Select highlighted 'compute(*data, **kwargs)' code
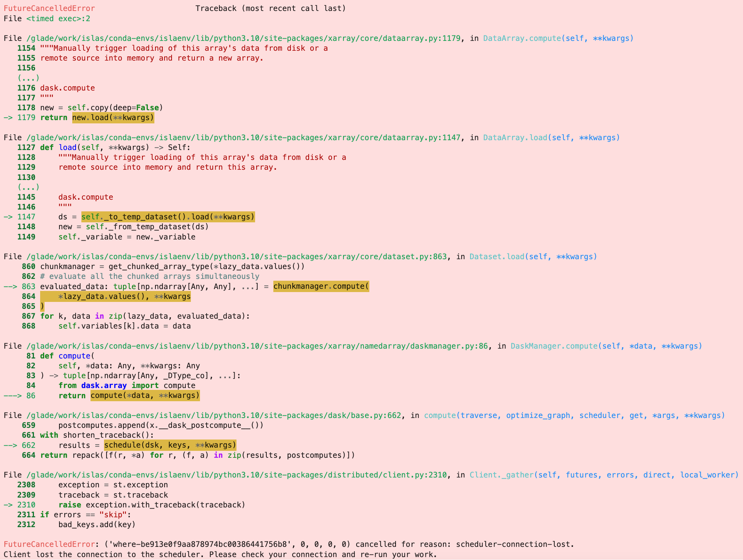This screenshot has height=560, width=743. 145,396
